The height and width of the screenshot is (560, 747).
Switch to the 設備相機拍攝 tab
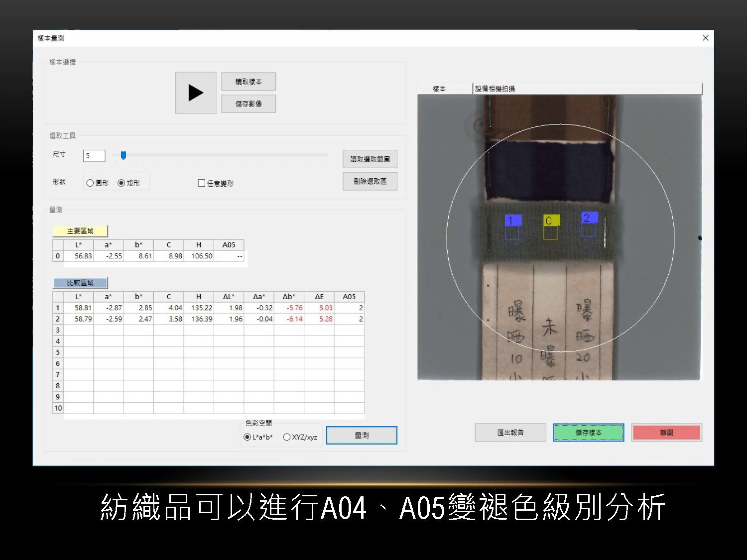tap(495, 89)
